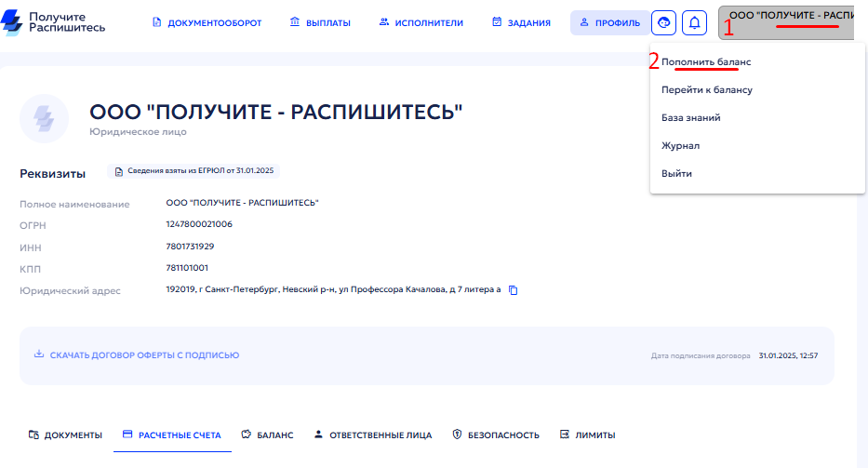Open the Документооборот section
The width and height of the screenshot is (868, 468).
(207, 22)
